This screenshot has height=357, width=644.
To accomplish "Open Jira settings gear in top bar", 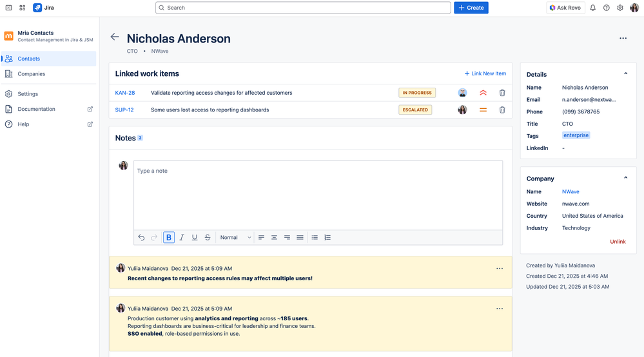I will [x=620, y=8].
